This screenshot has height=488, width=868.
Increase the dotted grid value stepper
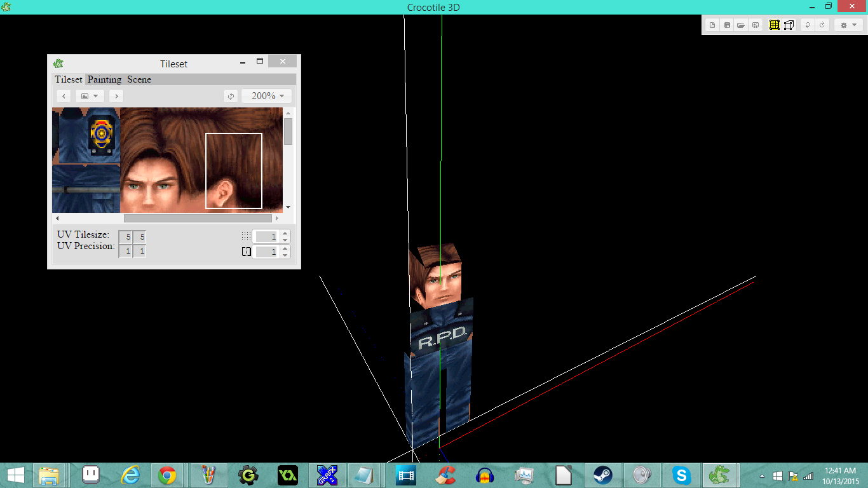(x=285, y=233)
